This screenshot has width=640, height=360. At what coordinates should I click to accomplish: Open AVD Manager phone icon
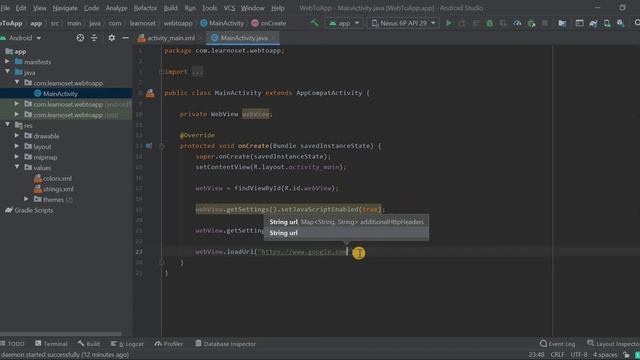[607, 23]
